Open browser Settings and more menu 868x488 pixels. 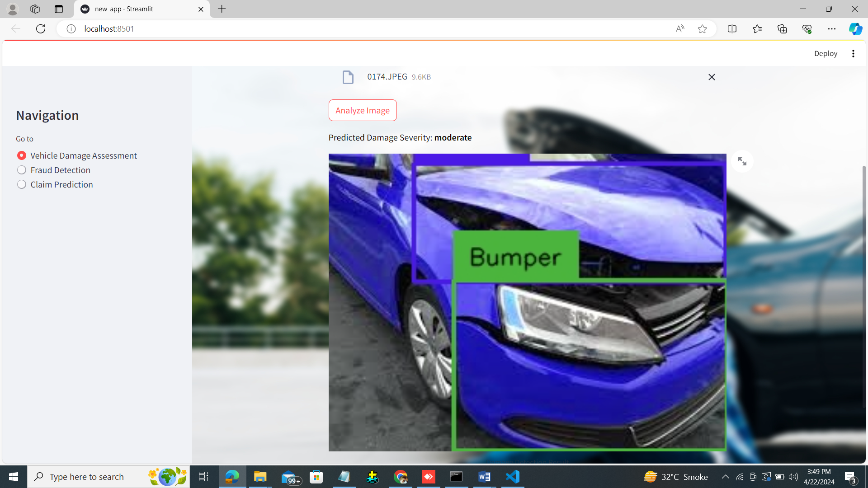832,29
